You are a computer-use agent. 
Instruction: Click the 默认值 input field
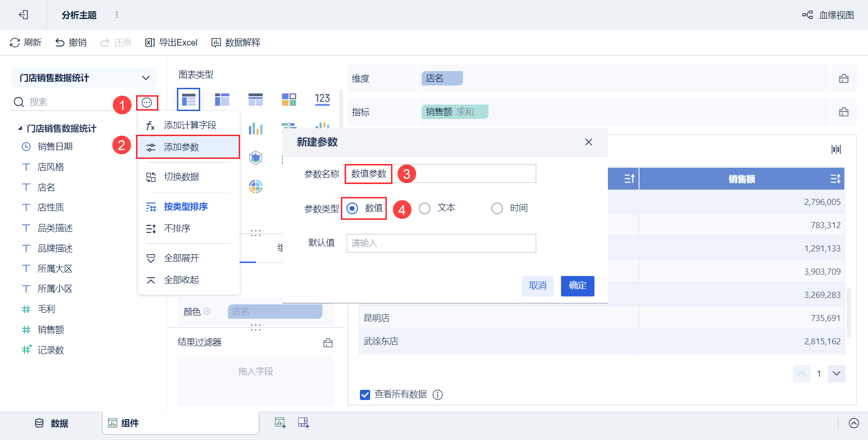tap(441, 243)
